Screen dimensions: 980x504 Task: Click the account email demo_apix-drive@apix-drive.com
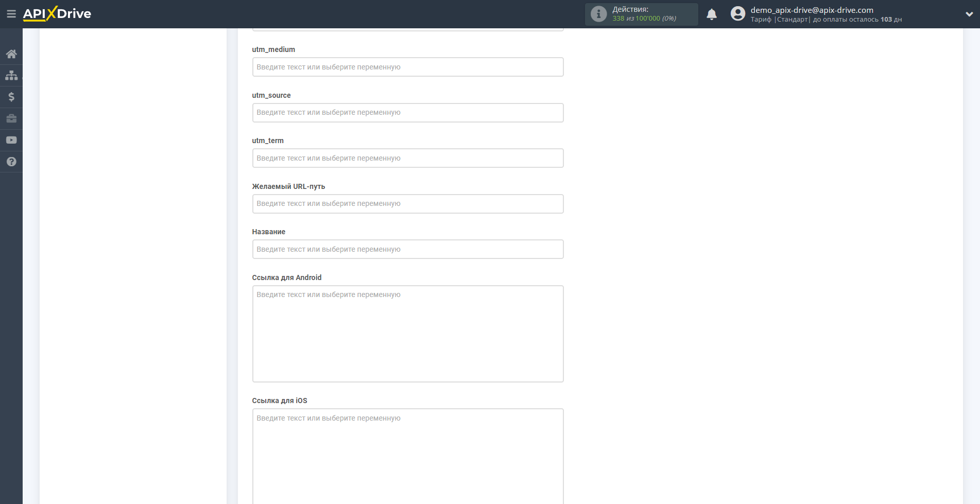(x=812, y=10)
